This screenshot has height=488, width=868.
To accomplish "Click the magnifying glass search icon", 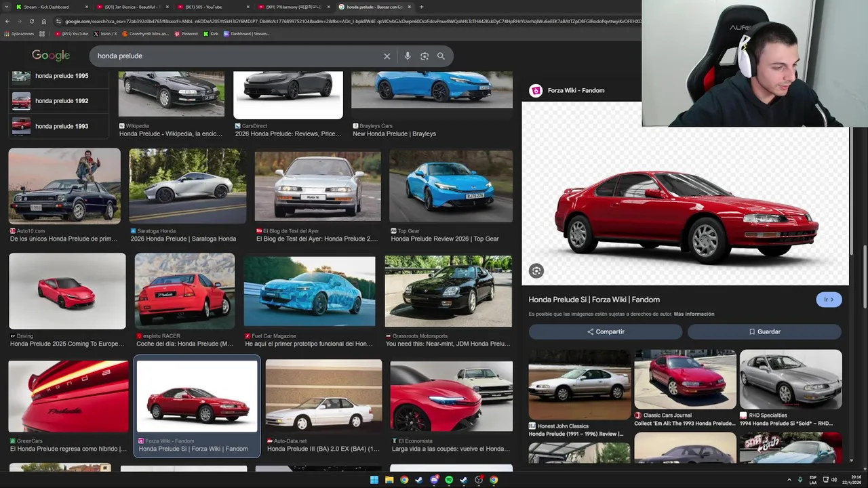I will click(x=441, y=56).
